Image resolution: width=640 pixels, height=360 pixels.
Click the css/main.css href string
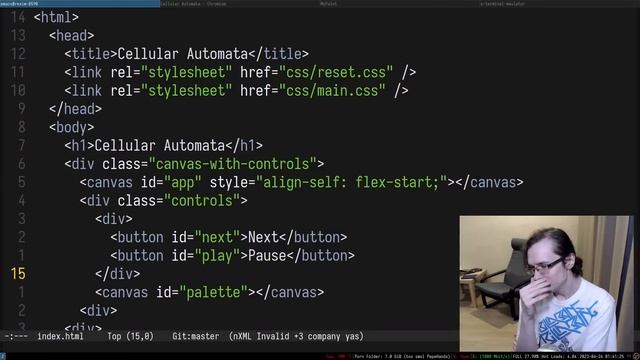[x=332, y=91]
